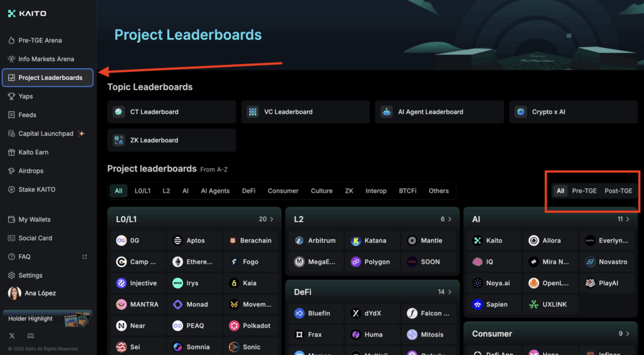The width and height of the screenshot is (644, 355).
Task: Open the X (Twitter) icon in sidebar footer
Action: (12, 336)
